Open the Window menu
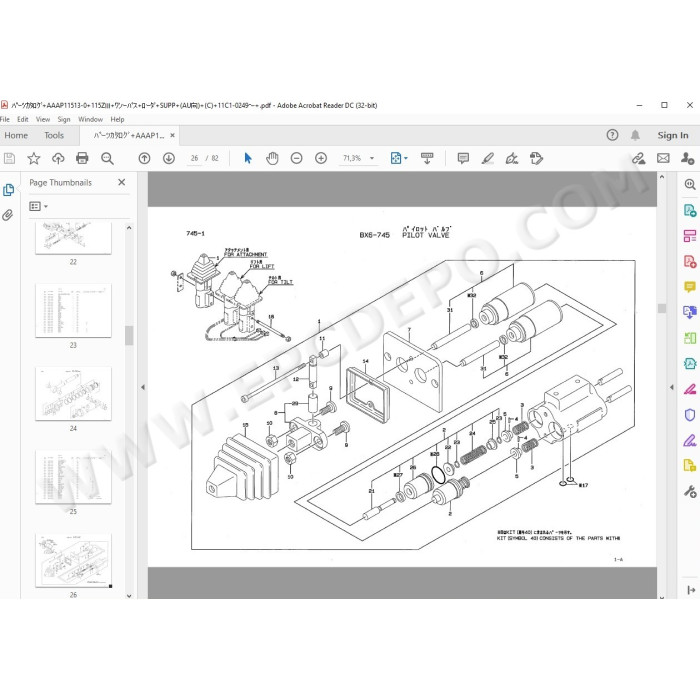700x700 pixels. [x=91, y=119]
